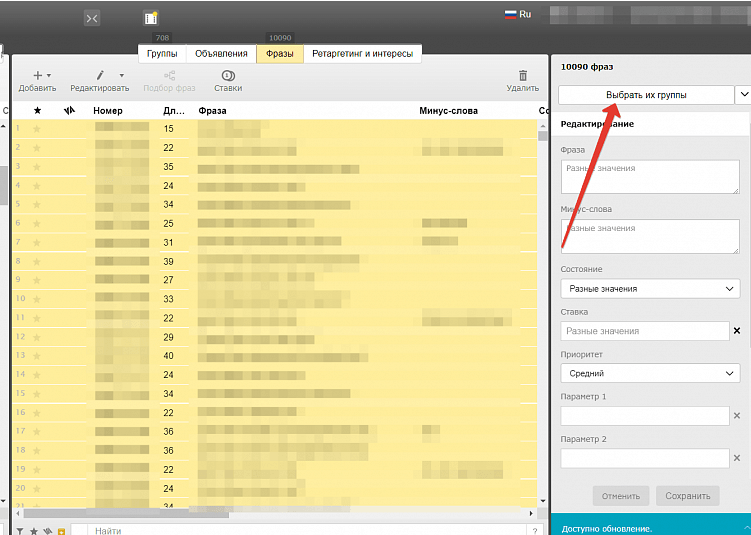Open the columns layout icon with yellow dot
The image size is (751, 535).
point(150,18)
